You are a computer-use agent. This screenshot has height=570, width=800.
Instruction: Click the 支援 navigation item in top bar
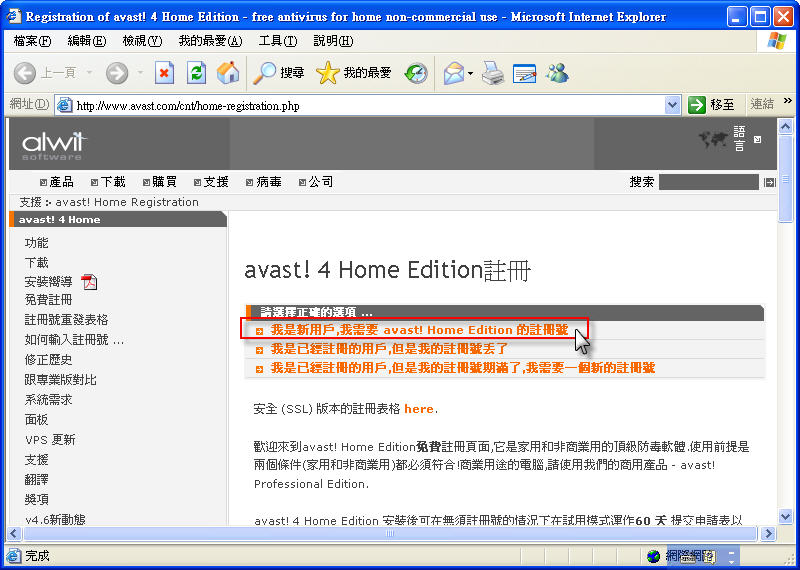(211, 182)
